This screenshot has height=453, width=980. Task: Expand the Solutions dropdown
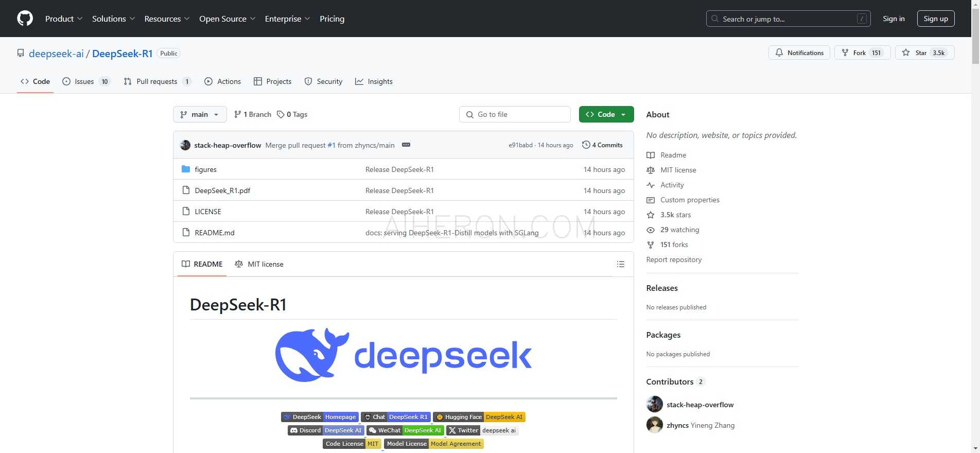[113, 19]
